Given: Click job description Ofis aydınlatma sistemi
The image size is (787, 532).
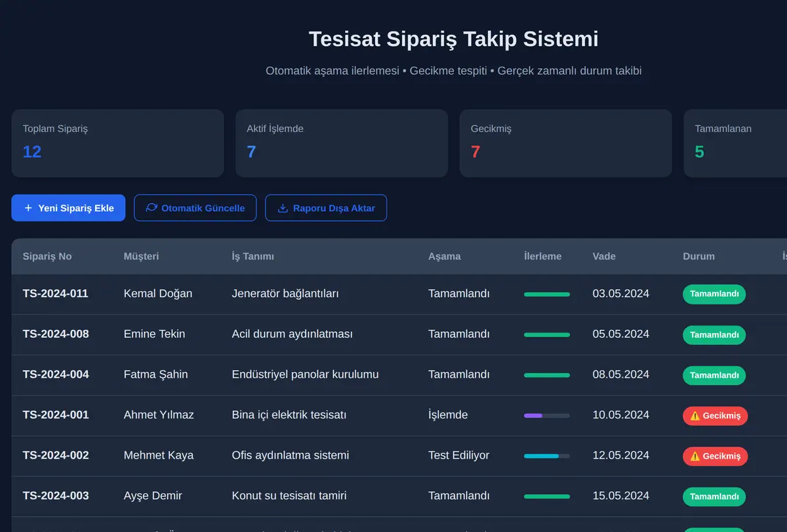Looking at the screenshot, I should click(291, 455).
